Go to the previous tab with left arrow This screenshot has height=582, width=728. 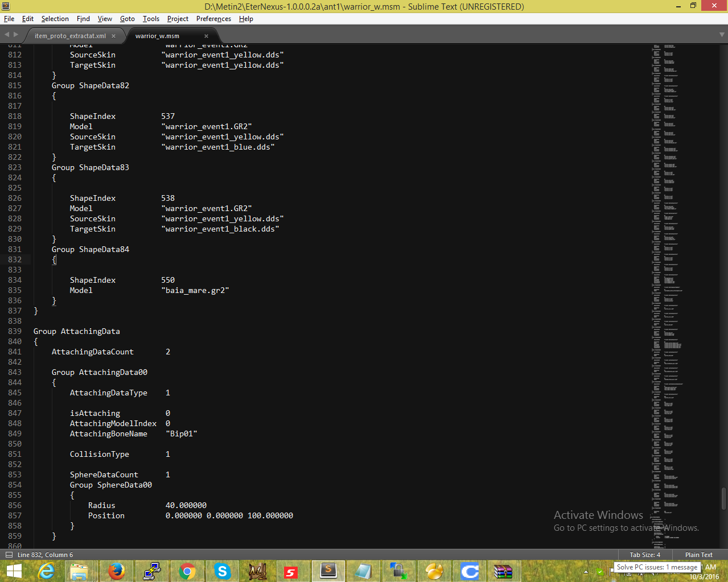(7, 35)
